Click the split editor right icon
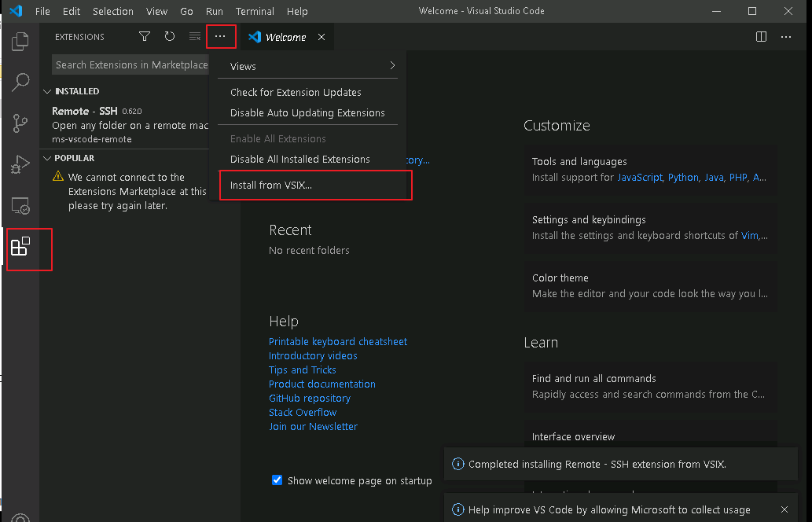 coord(761,37)
